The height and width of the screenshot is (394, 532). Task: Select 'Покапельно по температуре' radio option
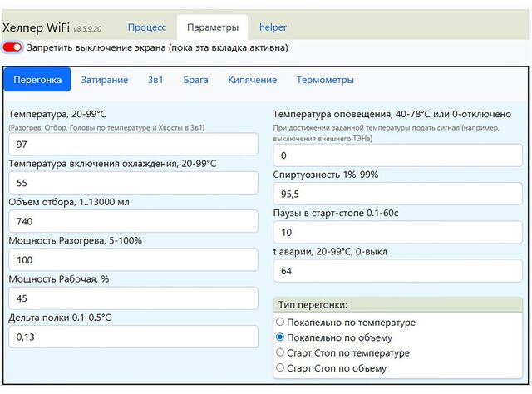[280, 323]
